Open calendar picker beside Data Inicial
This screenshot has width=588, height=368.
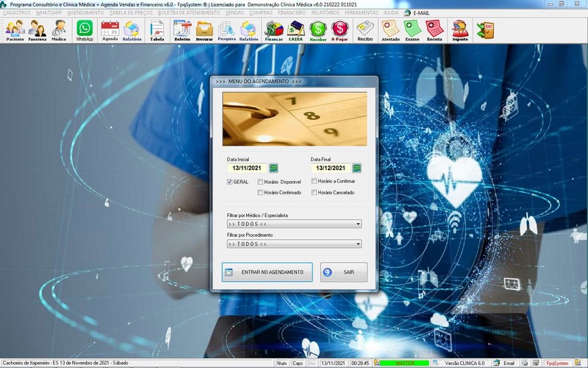tap(273, 168)
